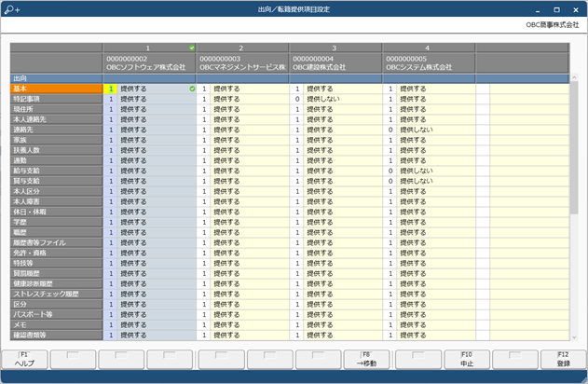Select the 給与支給 row header
Viewport: 588px width, 384px height.
(56, 171)
